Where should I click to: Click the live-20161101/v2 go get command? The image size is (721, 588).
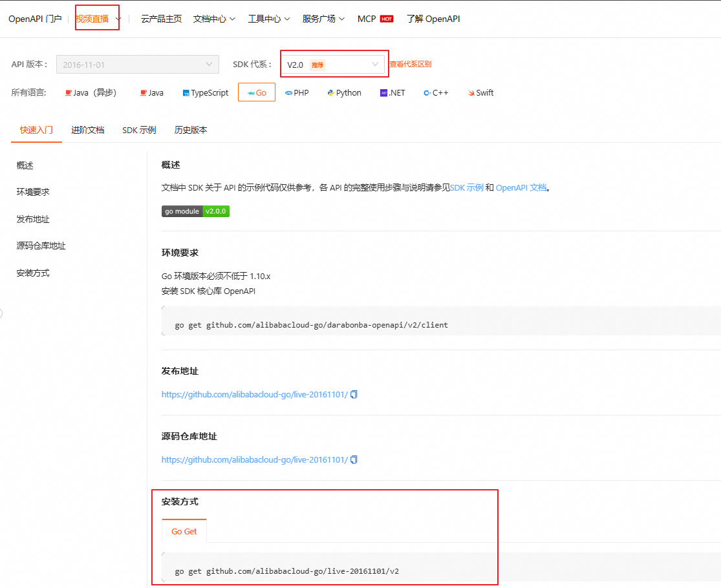(x=287, y=571)
